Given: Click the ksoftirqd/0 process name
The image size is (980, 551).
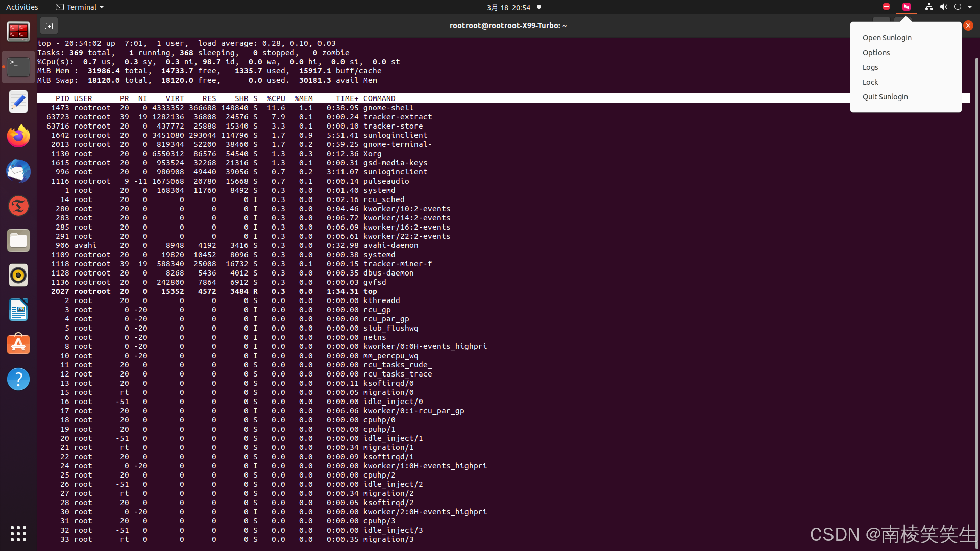Looking at the screenshot, I should 388,383.
